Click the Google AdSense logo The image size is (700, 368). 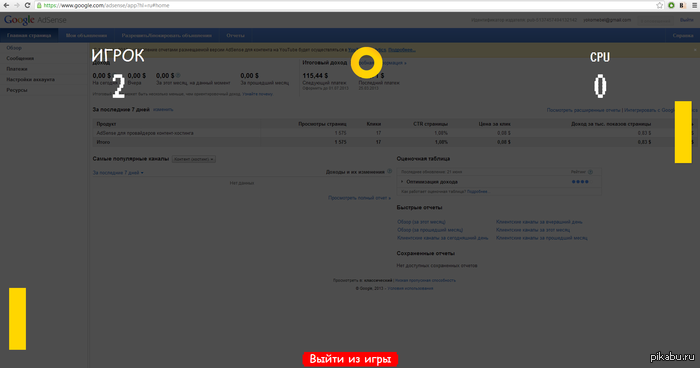tap(35, 20)
